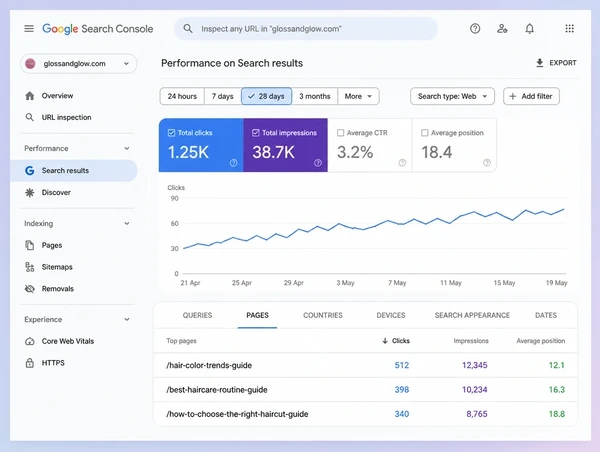The height and width of the screenshot is (452, 600).
Task: Sort by the Impressions column header
Action: 471,341
